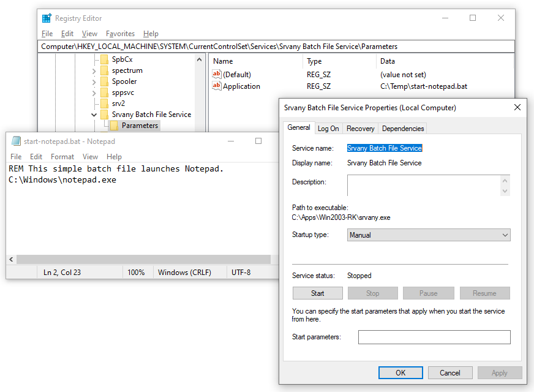Click the Parameters folder icon
This screenshot has height=392, width=534.
coord(115,126)
